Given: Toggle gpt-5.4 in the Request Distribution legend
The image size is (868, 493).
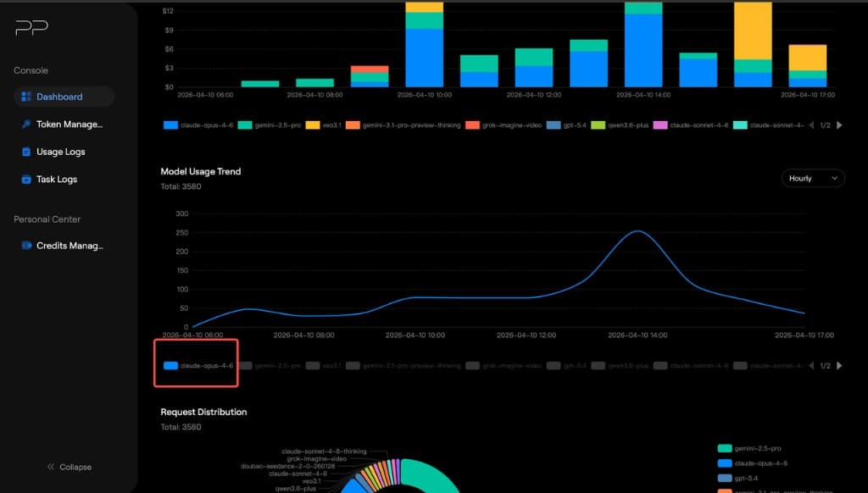Looking at the screenshot, I should point(738,478).
